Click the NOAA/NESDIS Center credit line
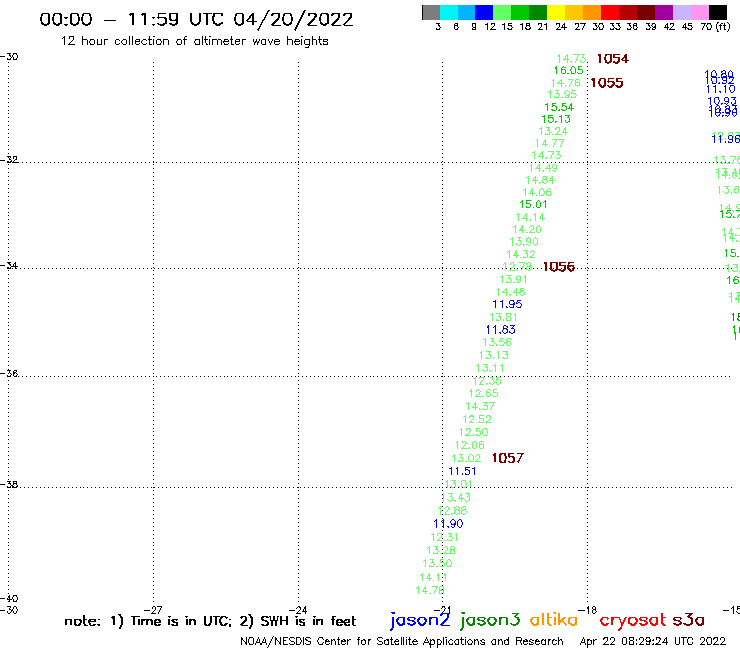 click(x=402, y=642)
